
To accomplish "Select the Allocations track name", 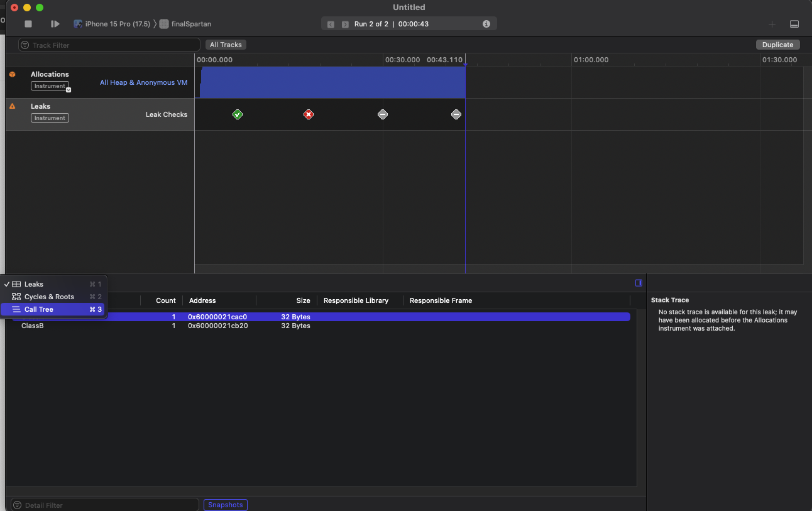I will (50, 74).
